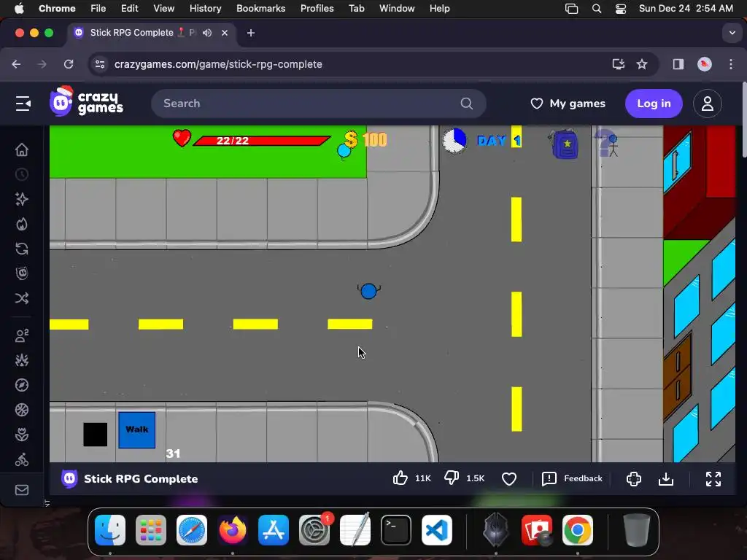The height and width of the screenshot is (560, 747).
Task: Go back to previous page
Action: coord(16,64)
